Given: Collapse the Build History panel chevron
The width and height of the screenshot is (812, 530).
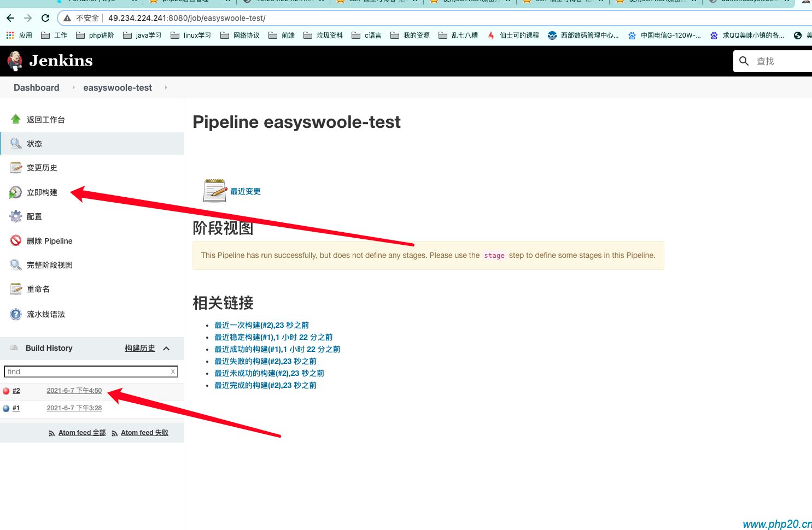Looking at the screenshot, I should (x=166, y=348).
